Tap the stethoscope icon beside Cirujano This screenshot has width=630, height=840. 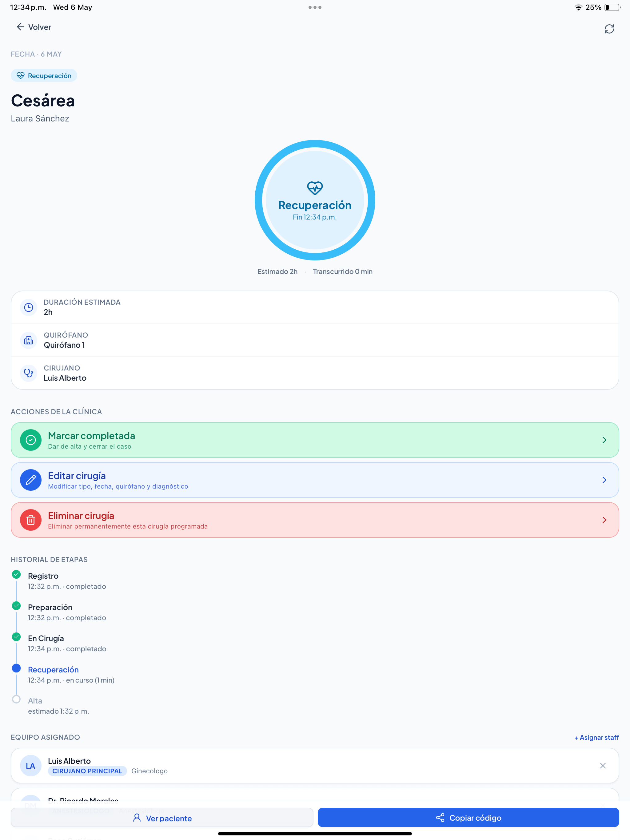[x=29, y=373]
